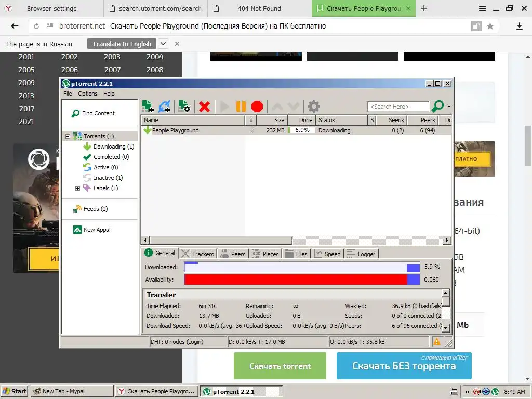
Task: Click the yellow warning icon in status bar
Action: coord(436,342)
